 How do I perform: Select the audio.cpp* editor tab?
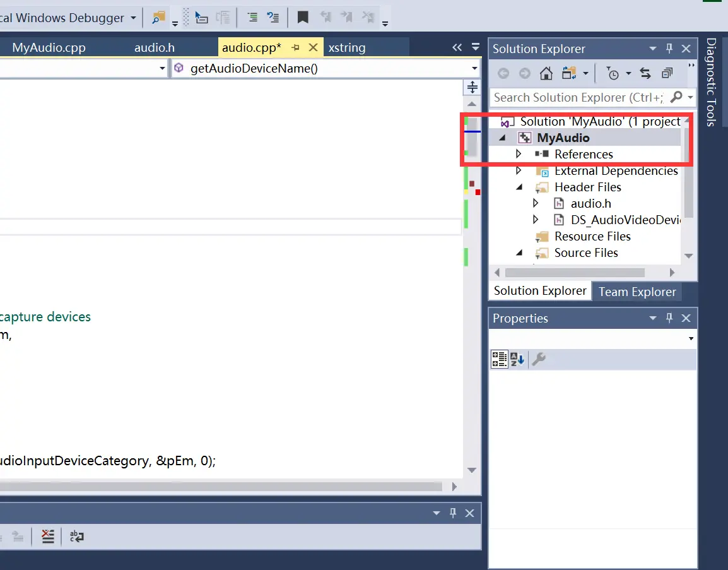tap(252, 47)
